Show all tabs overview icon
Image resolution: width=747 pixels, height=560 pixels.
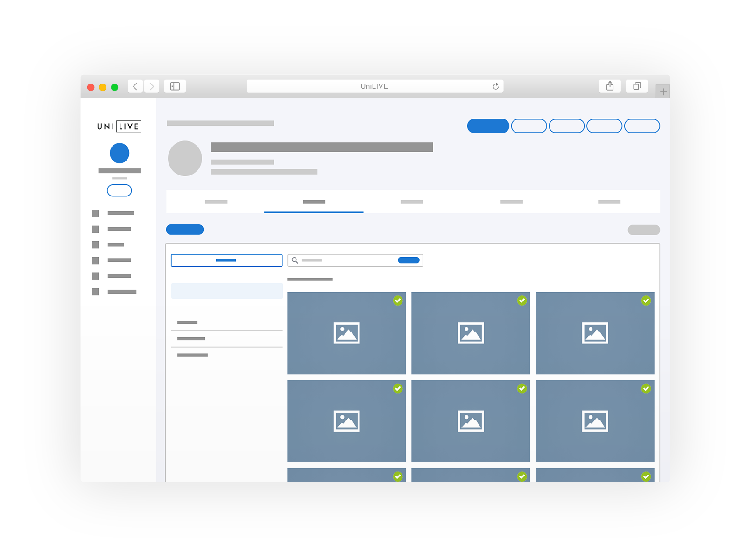[x=637, y=86]
